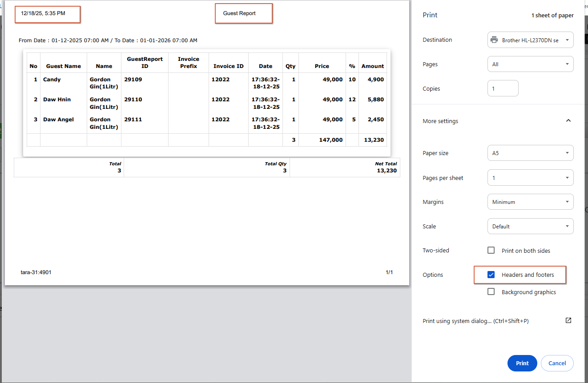This screenshot has width=588, height=383.
Task: Click the 12 percent value in Daw Hnin row
Action: (352, 100)
